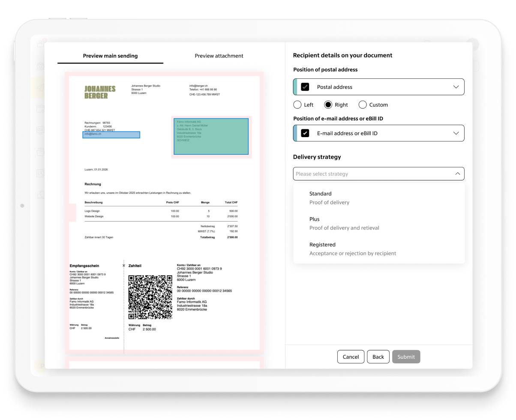Screen dimensions: 516x420
Task: Click the 'Rechnung' heading on the invoice
Action: [x=93, y=184]
